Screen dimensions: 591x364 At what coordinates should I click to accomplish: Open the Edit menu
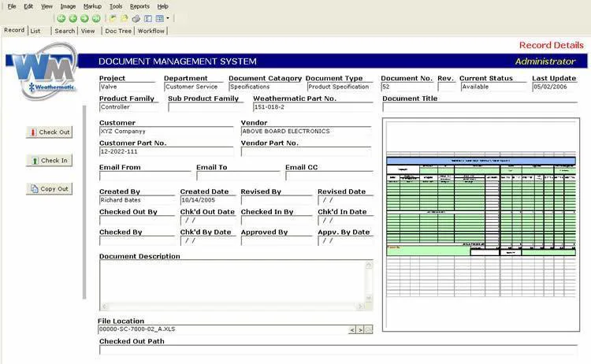coord(28,6)
